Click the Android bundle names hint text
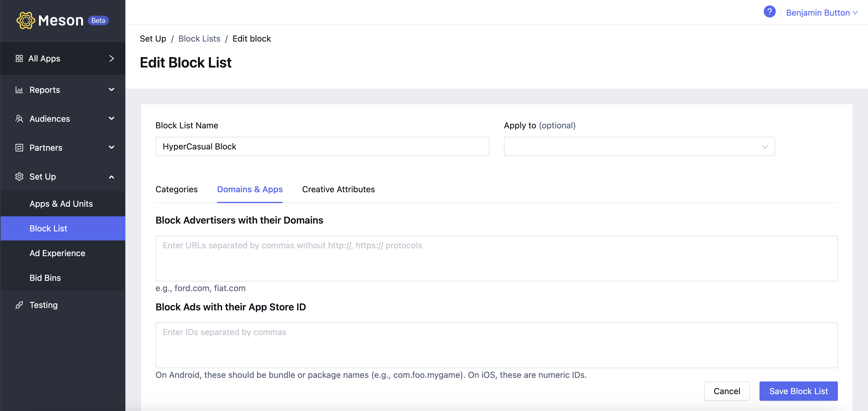The width and height of the screenshot is (868, 411). tap(371, 375)
